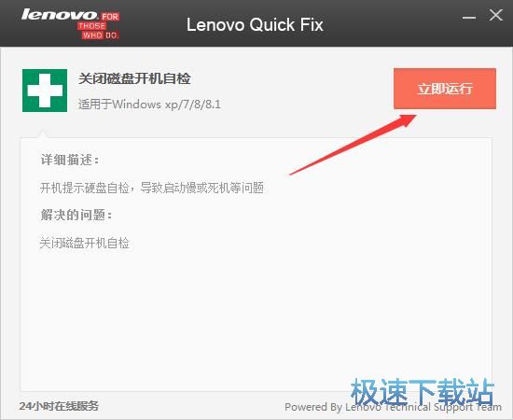
Task: Click the green first-aid cross icon
Action: coord(45,91)
